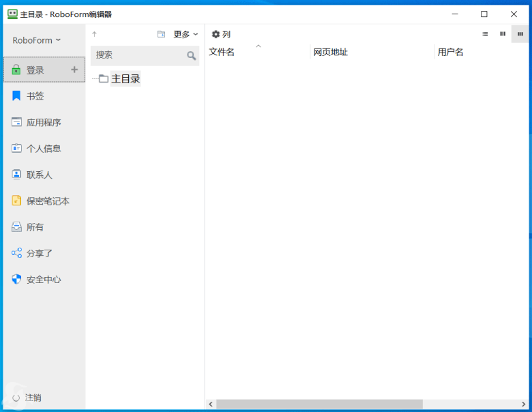Go up one folder level arrow
This screenshot has width=532, height=412.
click(94, 34)
